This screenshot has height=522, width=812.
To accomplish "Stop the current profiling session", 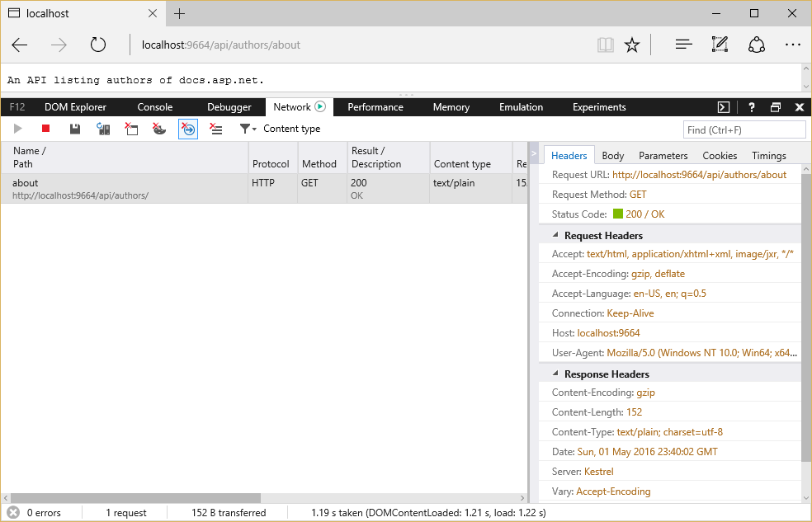I will click(x=45, y=129).
